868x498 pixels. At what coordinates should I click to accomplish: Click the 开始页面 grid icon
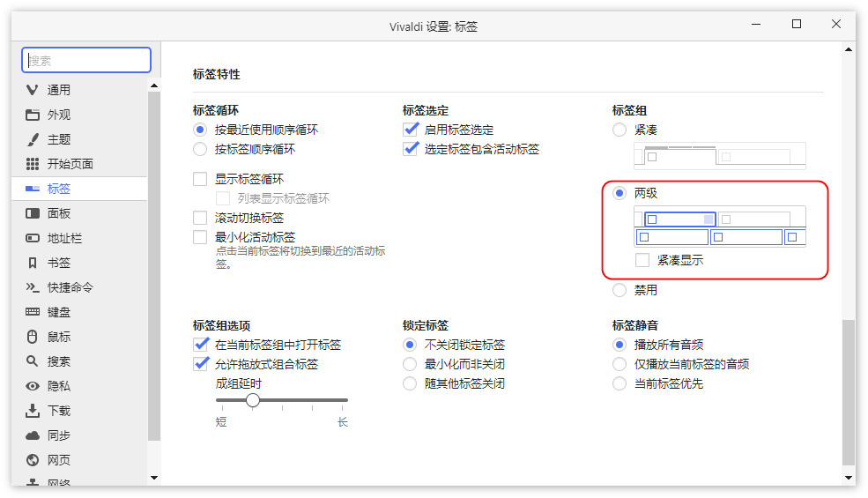point(32,164)
